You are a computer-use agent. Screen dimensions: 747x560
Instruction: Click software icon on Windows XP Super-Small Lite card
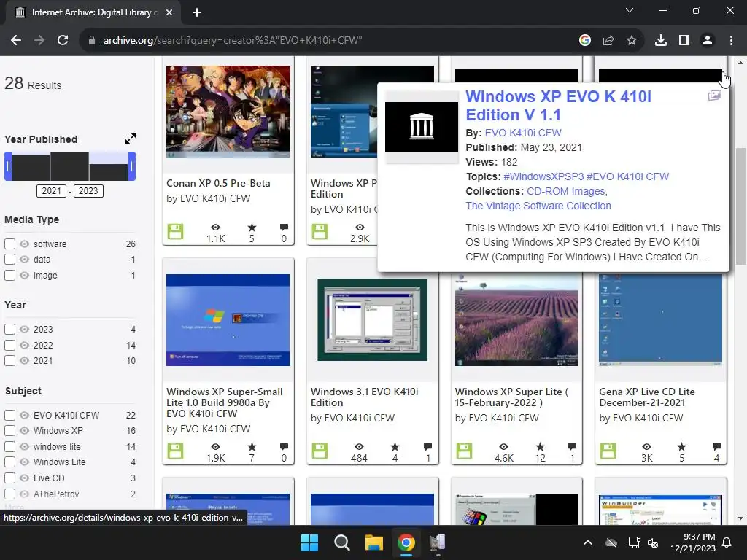[x=175, y=451]
